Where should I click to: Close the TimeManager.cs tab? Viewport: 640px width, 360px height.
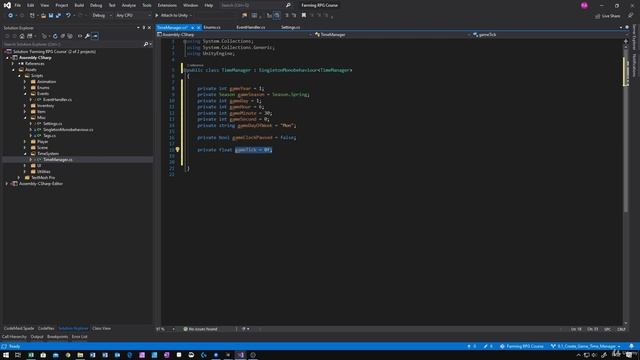click(x=198, y=27)
